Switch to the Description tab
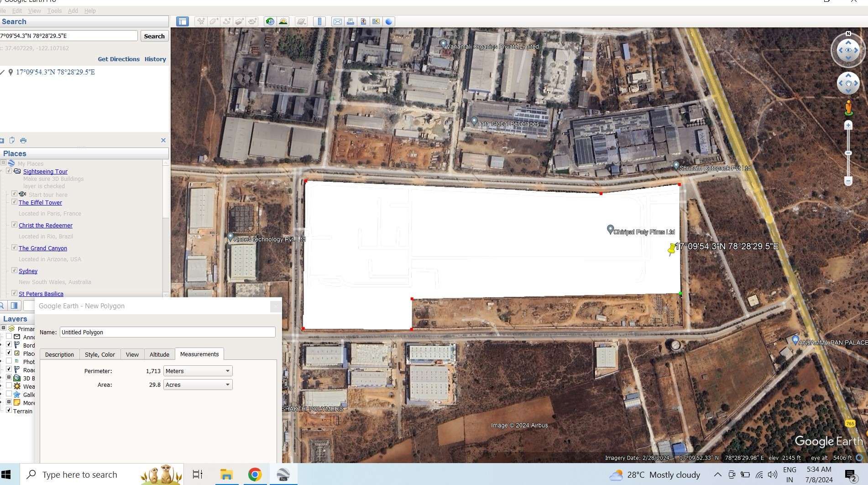 click(x=59, y=354)
